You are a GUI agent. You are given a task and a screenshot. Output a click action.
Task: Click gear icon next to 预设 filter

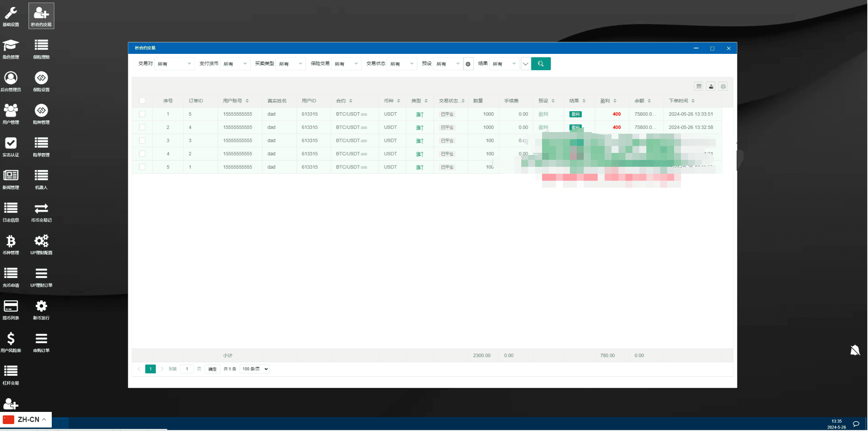pos(468,64)
